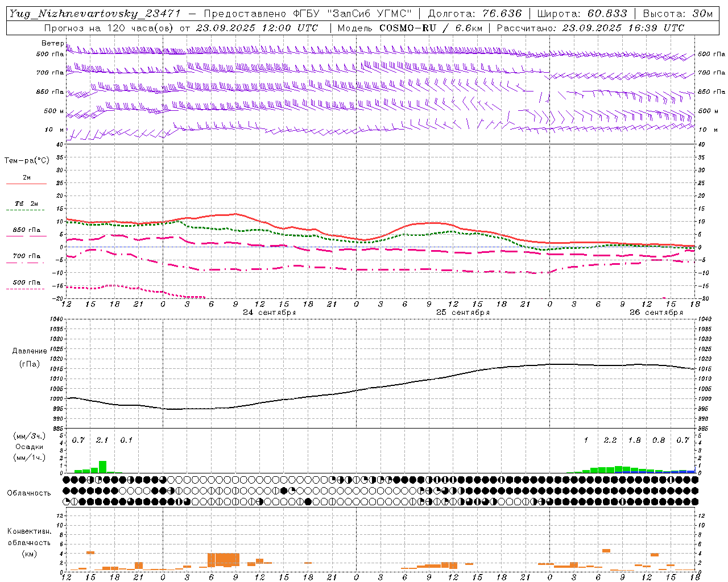Click the Ветер panel label
The width and height of the screenshot is (728, 582).
(53, 43)
